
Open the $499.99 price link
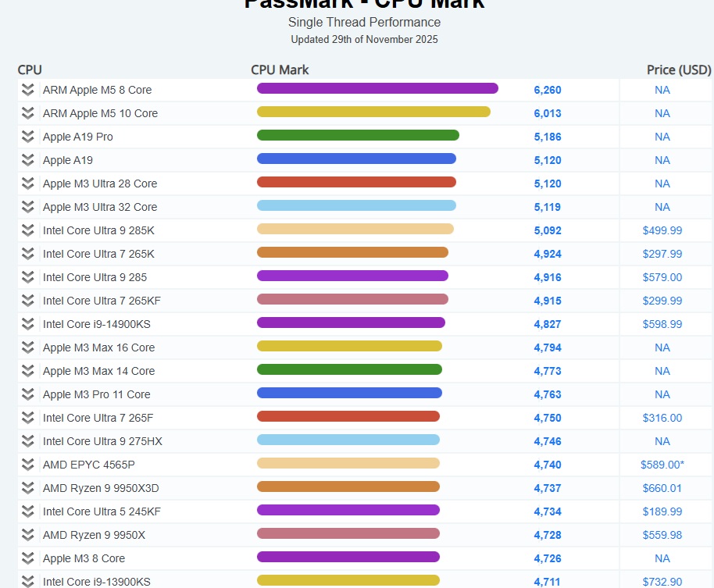tap(662, 230)
